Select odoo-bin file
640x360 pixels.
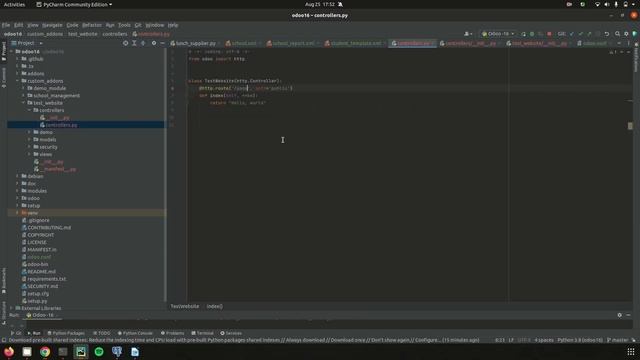point(35,264)
